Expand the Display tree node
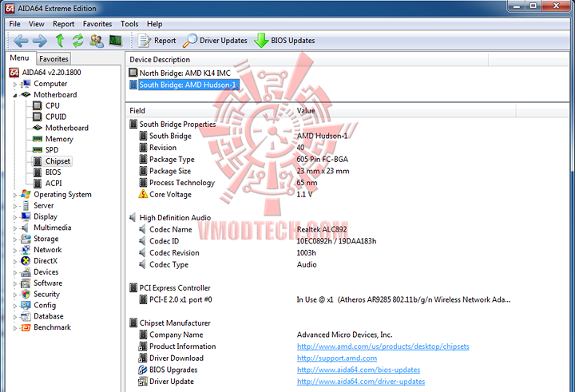The width and height of the screenshot is (575, 392). pyautogui.click(x=15, y=217)
